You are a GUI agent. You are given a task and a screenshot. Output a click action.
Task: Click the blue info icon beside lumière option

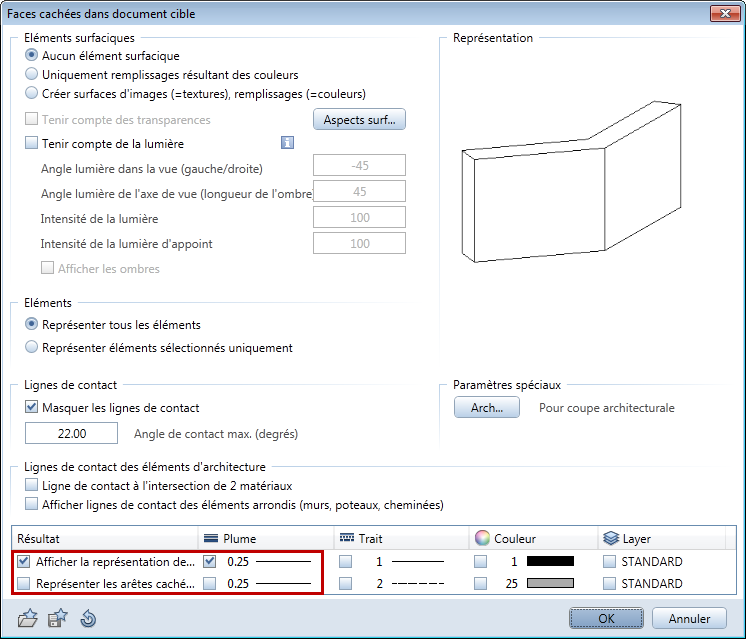pyautogui.click(x=287, y=142)
